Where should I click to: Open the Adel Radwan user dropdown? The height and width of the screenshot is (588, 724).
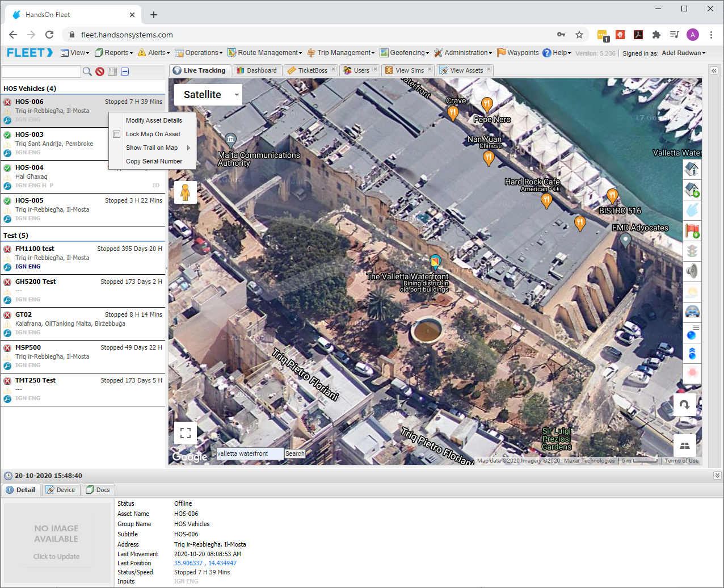[x=684, y=53]
